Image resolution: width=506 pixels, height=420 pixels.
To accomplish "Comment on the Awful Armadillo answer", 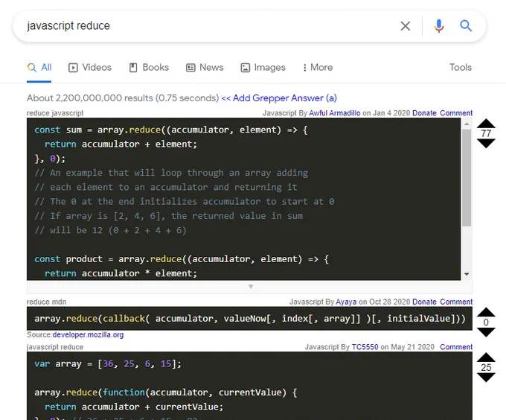I will [456, 113].
